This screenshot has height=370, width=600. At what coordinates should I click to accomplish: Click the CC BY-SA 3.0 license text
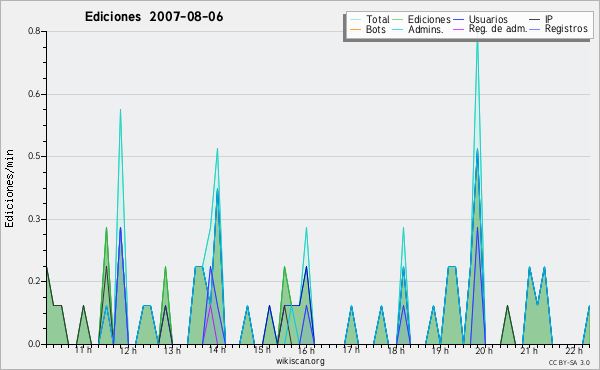point(569,363)
